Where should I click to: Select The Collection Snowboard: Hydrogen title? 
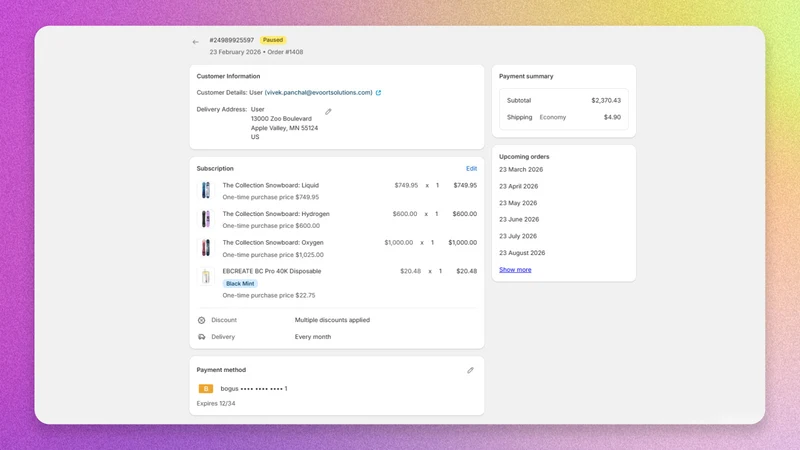pyautogui.click(x=276, y=214)
